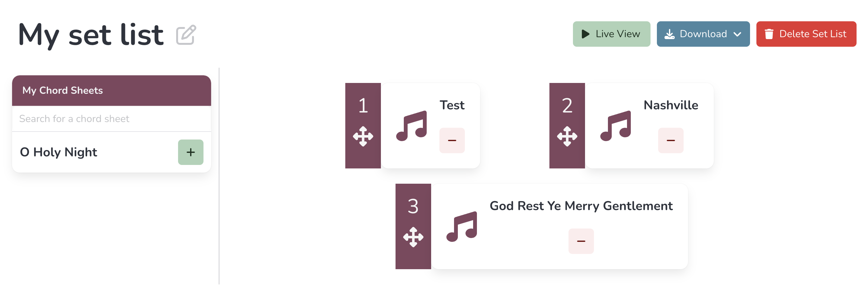Viewport: 868px width, 307px height.
Task: Click the music note on God Rest Ye card
Action: pos(462,227)
